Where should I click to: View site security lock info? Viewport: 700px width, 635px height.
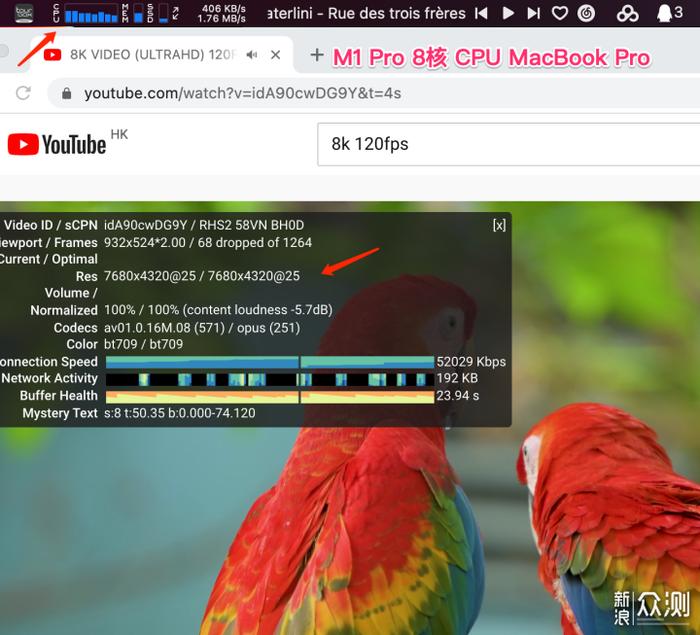point(67,93)
